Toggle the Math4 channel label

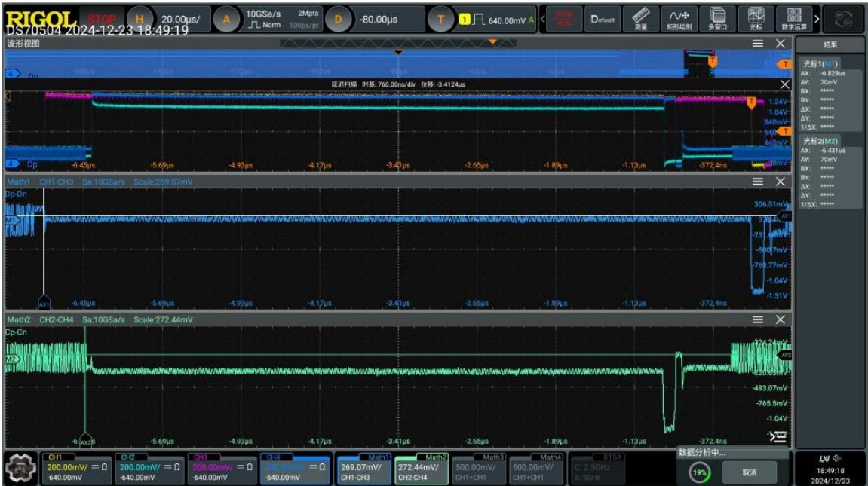pyautogui.click(x=535, y=468)
